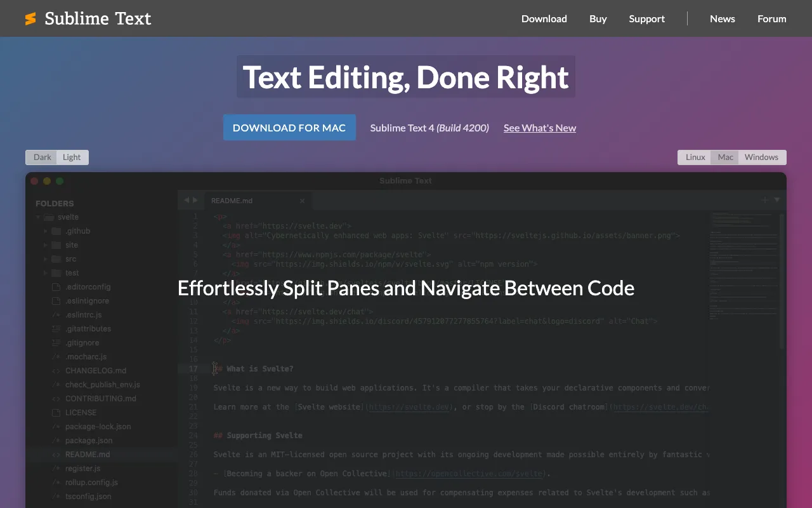Click the back navigation arrow in the tab bar

point(185,199)
